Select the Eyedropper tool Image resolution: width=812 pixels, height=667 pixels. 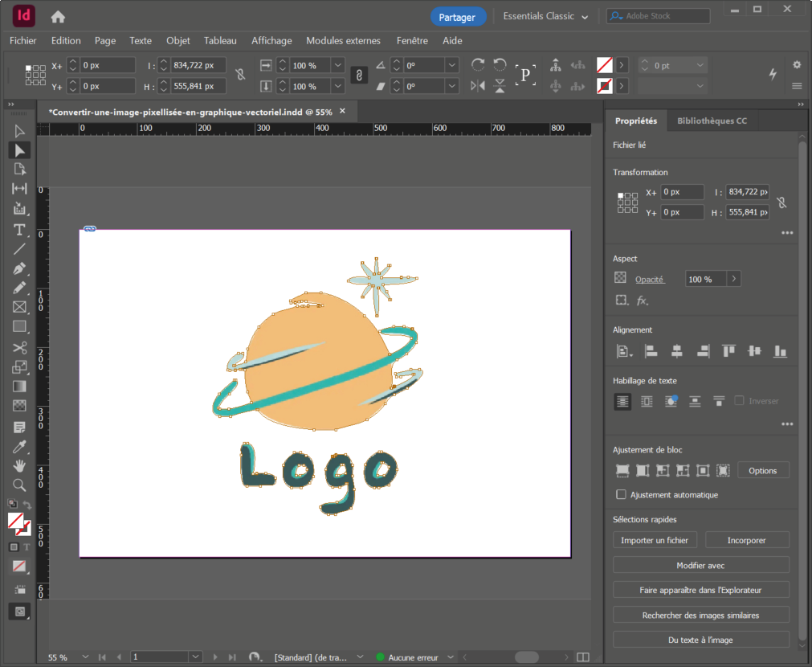pyautogui.click(x=19, y=446)
